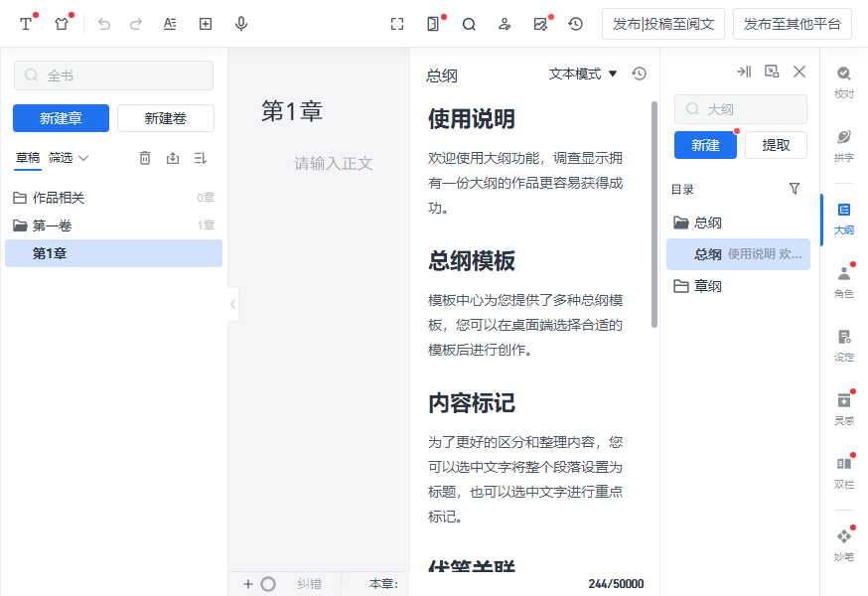Click the outline content scrollbar
868x596 pixels.
(x=654, y=215)
